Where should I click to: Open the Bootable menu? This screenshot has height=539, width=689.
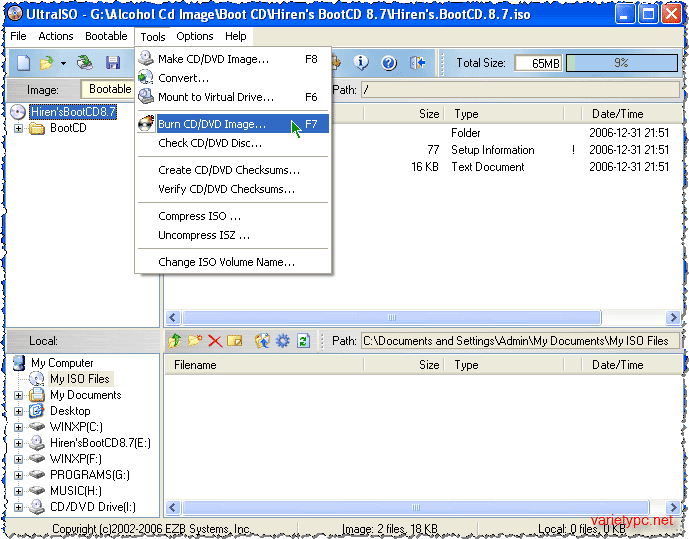click(x=106, y=36)
